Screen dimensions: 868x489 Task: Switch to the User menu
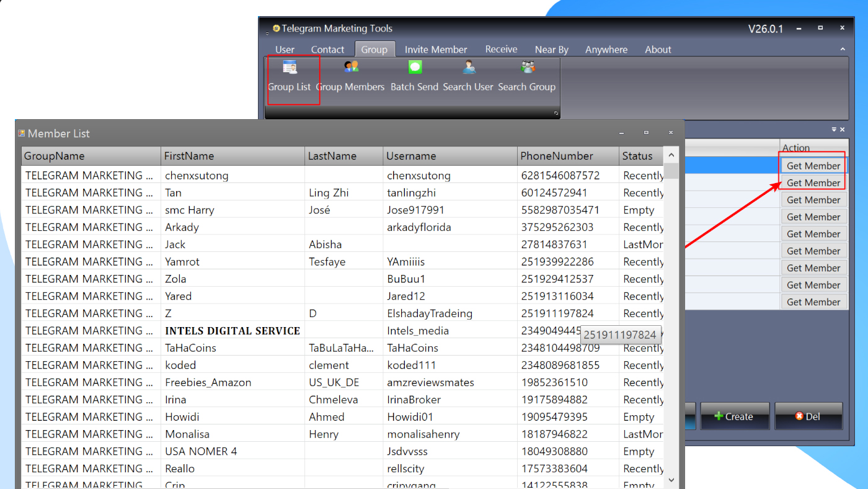pos(285,49)
